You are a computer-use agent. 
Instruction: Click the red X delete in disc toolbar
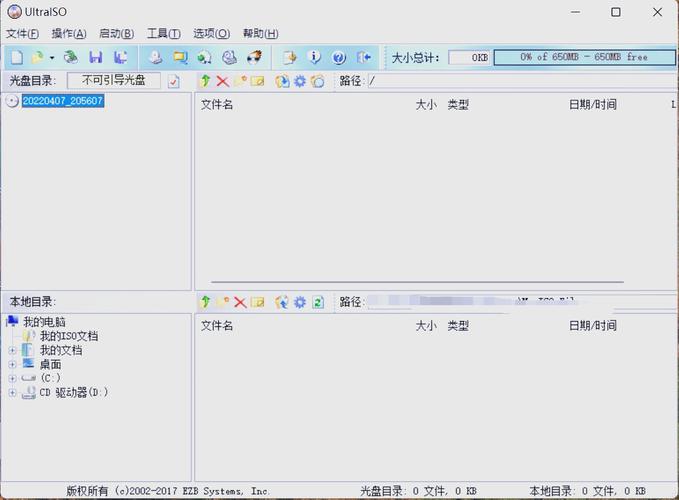[223, 81]
